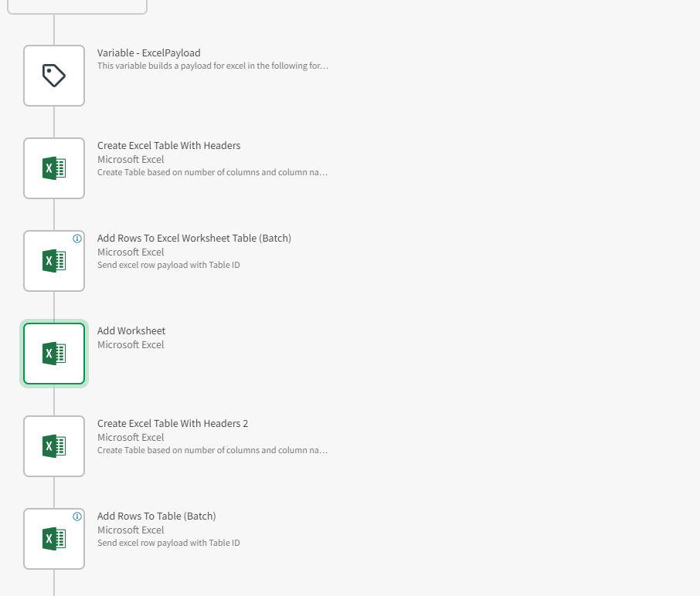This screenshot has height=596, width=700.
Task: Click the "Variable - ExcelPayload" title
Action: [148, 53]
